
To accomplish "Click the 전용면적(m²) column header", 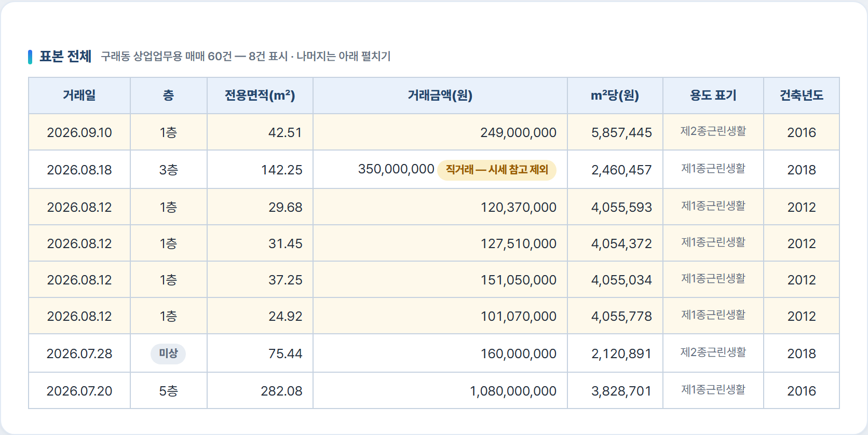I will click(x=260, y=96).
